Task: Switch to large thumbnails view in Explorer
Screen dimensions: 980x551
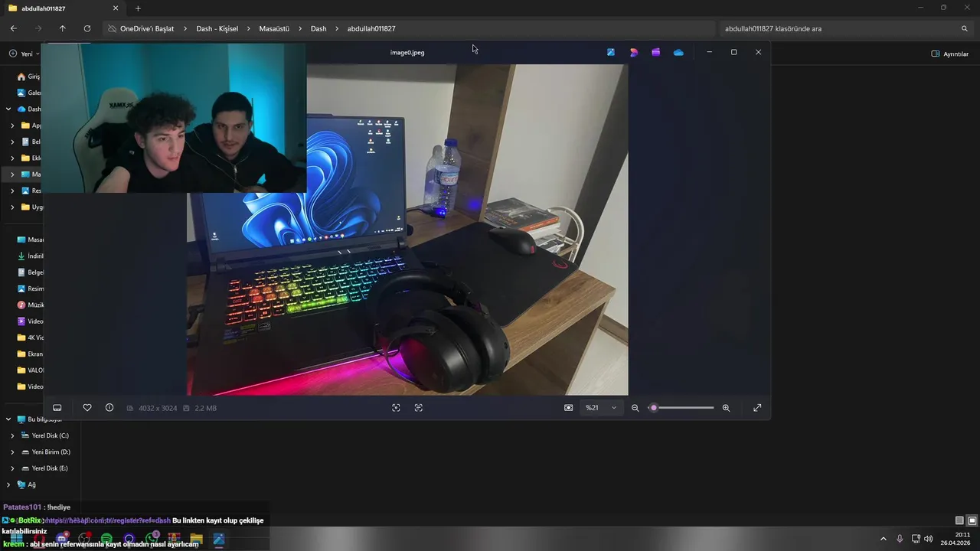Action: pos(972,520)
